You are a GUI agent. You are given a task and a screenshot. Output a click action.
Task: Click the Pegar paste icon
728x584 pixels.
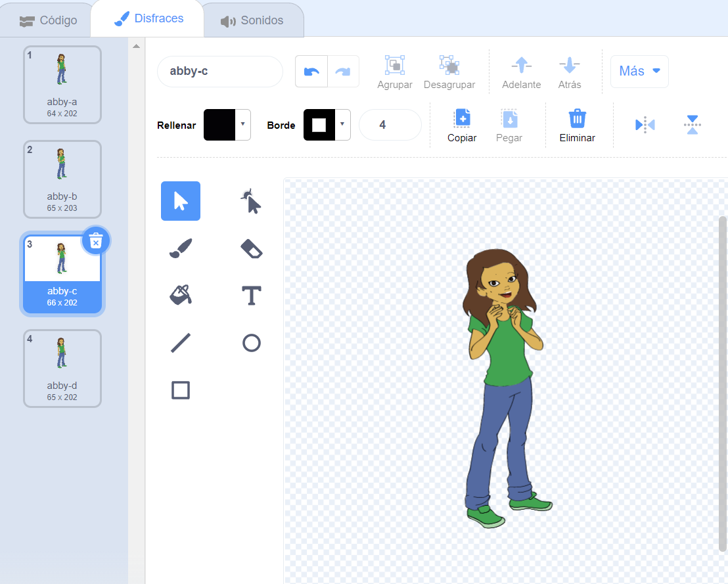point(509,118)
